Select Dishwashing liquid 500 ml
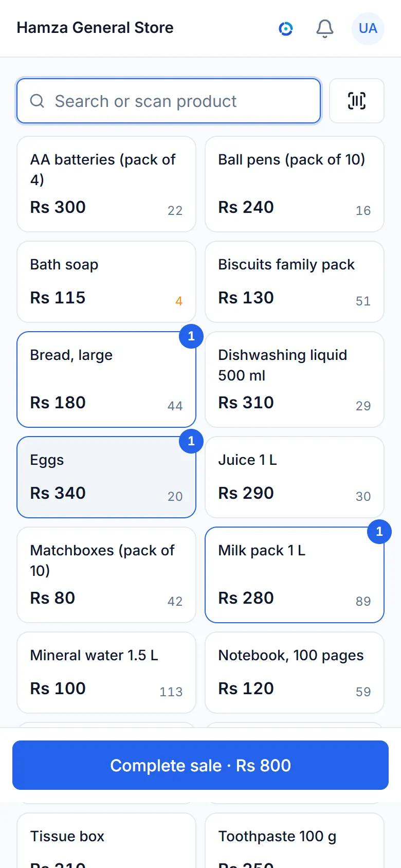The image size is (401, 868). click(x=295, y=379)
